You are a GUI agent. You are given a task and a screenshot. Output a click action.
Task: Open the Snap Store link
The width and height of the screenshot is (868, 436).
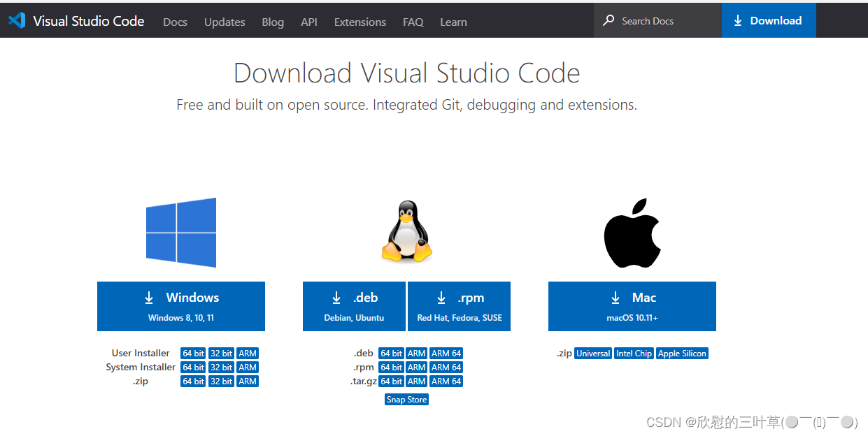tap(406, 400)
